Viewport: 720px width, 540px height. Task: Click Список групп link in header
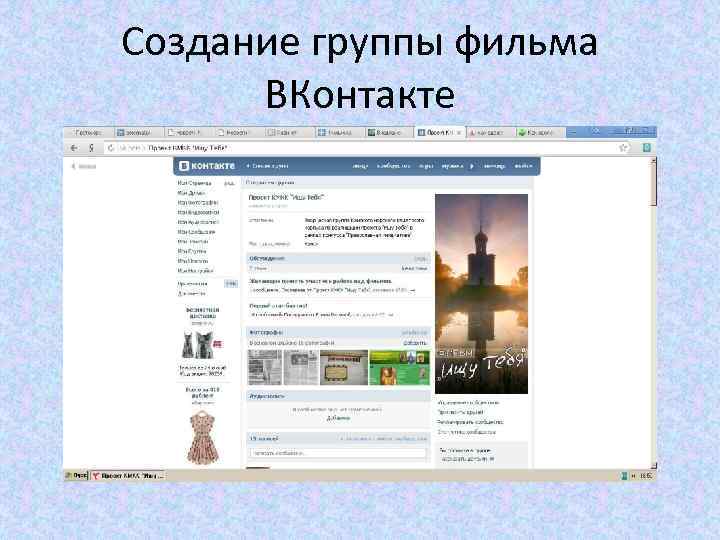[268, 166]
